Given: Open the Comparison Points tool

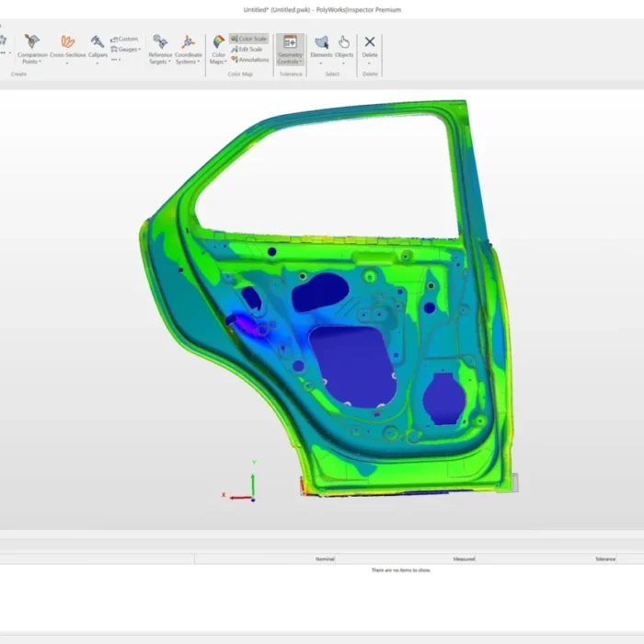Looking at the screenshot, I should (32, 42).
